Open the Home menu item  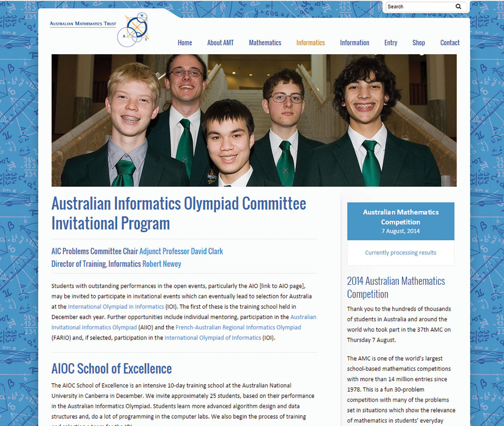click(x=185, y=43)
